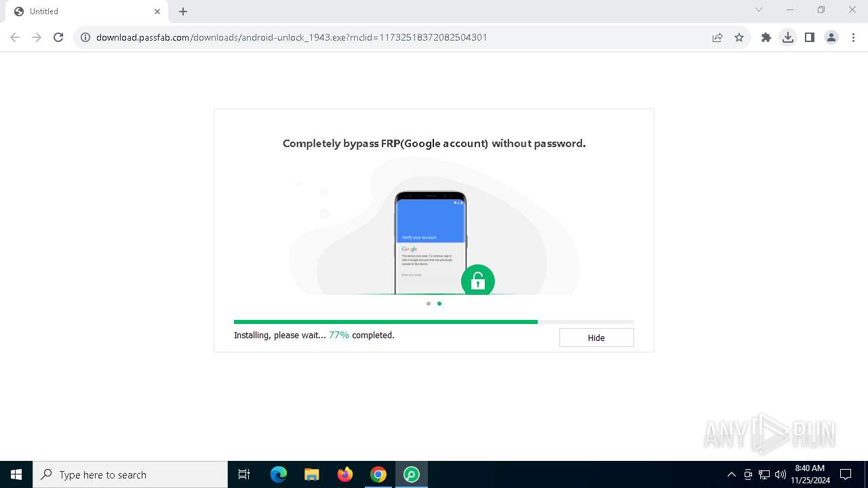Screen dimensions: 868x488
Task: Open green PassFab installer taskbar icon
Action: 412,474
